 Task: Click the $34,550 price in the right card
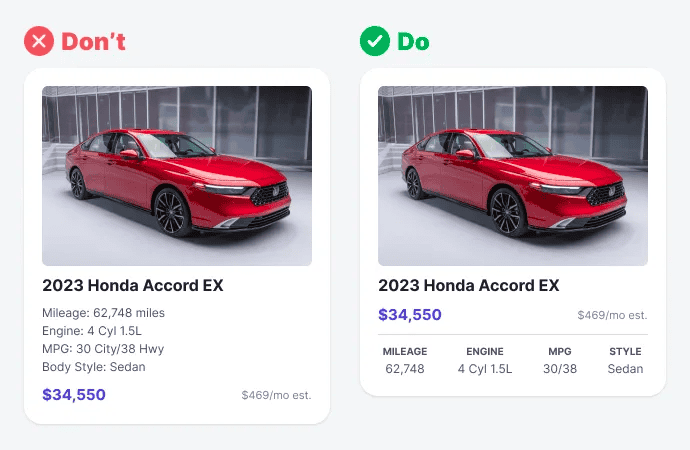pos(410,315)
